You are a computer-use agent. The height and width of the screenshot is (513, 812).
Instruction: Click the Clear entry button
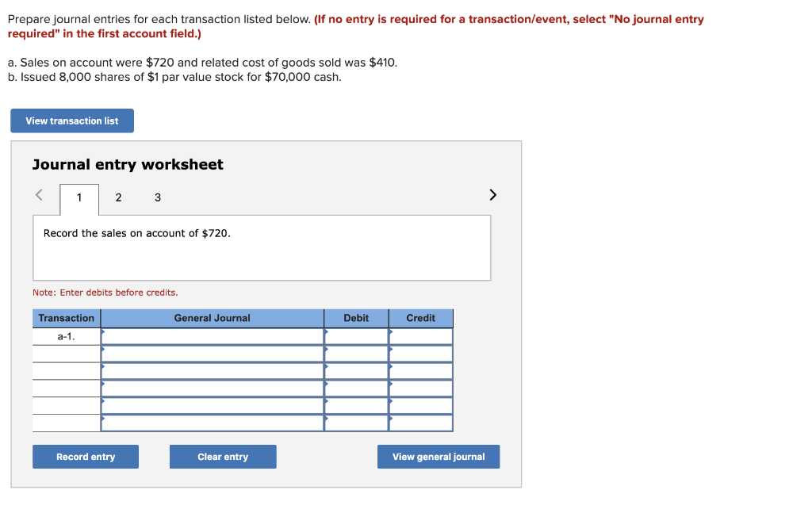[223, 457]
